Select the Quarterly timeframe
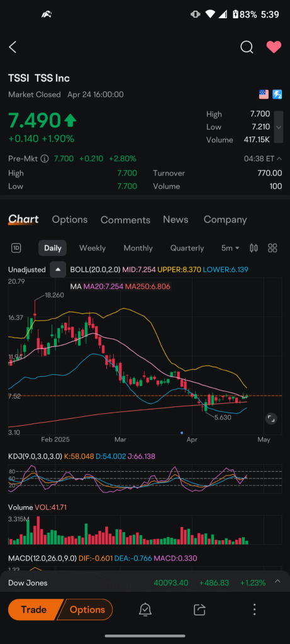This screenshot has height=644, width=290. 187,248
